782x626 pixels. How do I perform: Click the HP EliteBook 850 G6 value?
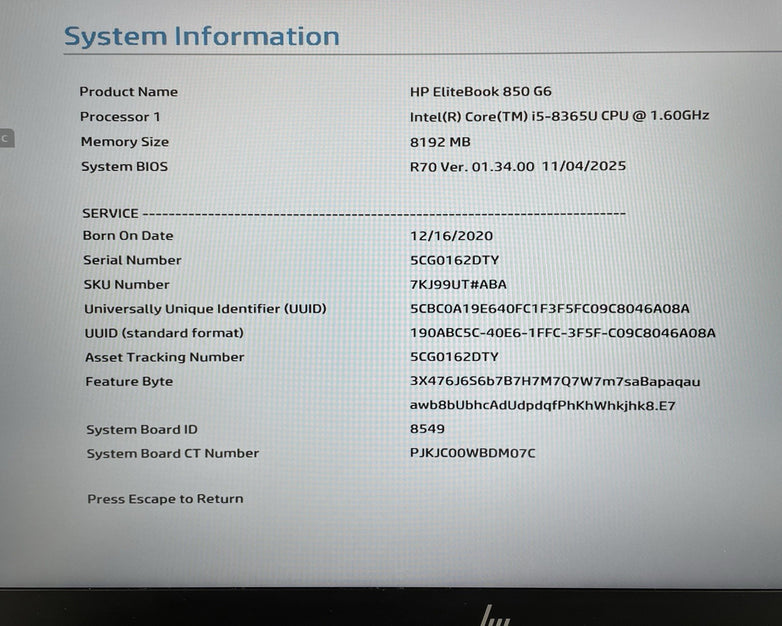point(481,92)
